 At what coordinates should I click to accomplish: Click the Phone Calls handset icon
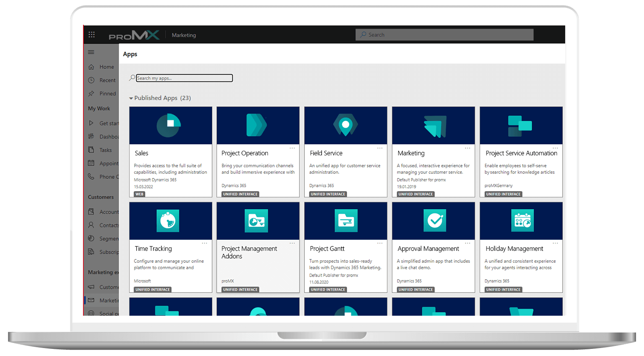(x=91, y=177)
